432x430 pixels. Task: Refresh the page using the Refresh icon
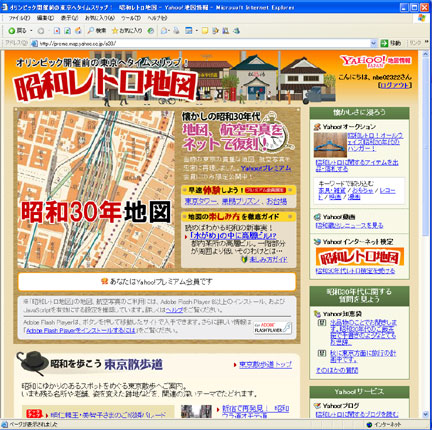[67, 31]
